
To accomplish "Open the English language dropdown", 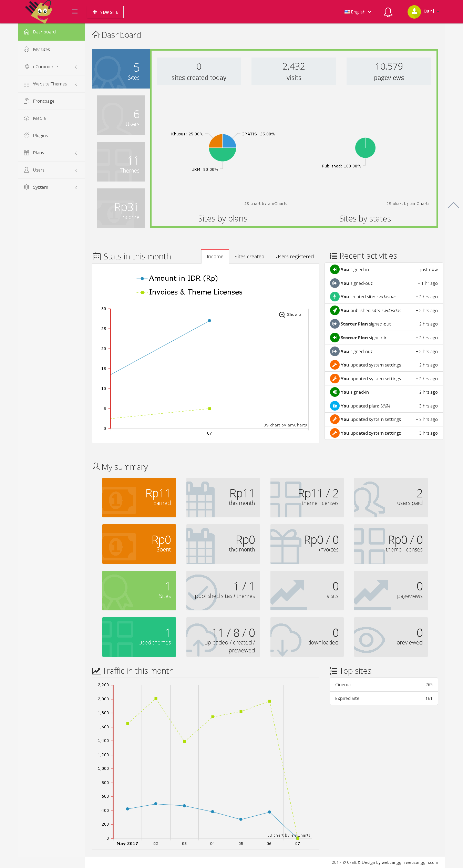I will pyautogui.click(x=358, y=12).
